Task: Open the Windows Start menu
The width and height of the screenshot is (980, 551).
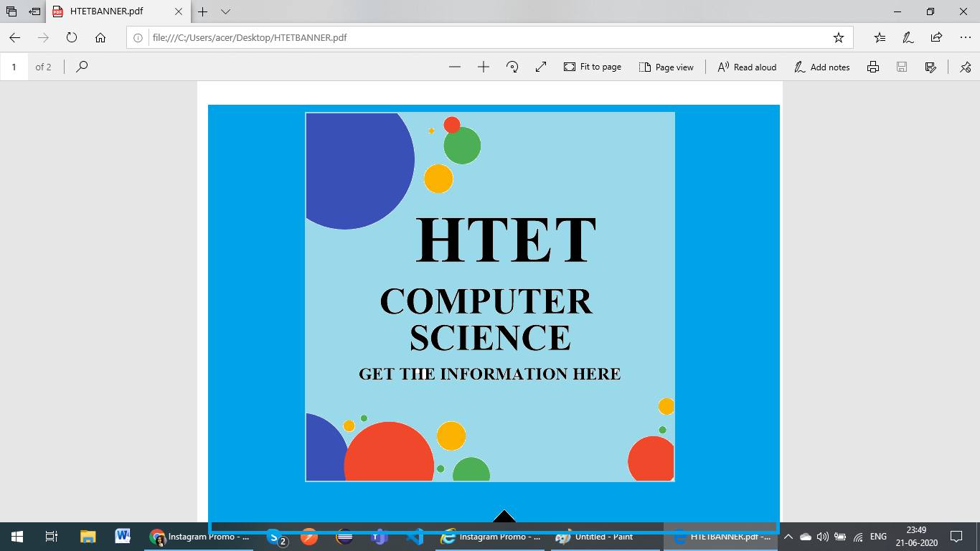Action: click(x=17, y=537)
